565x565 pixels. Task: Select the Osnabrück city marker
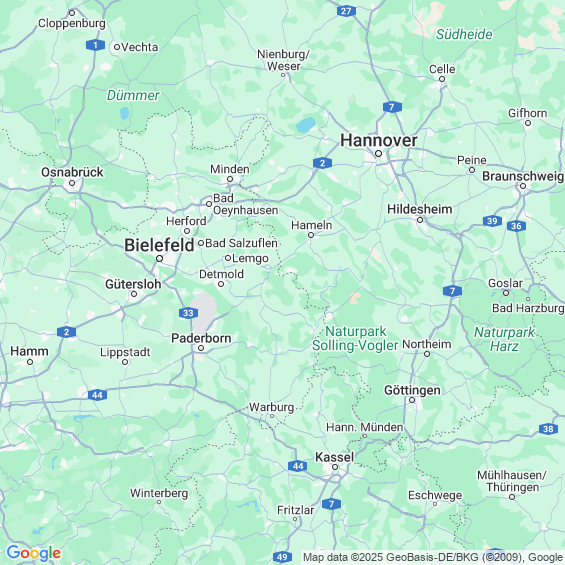pyautogui.click(x=72, y=183)
